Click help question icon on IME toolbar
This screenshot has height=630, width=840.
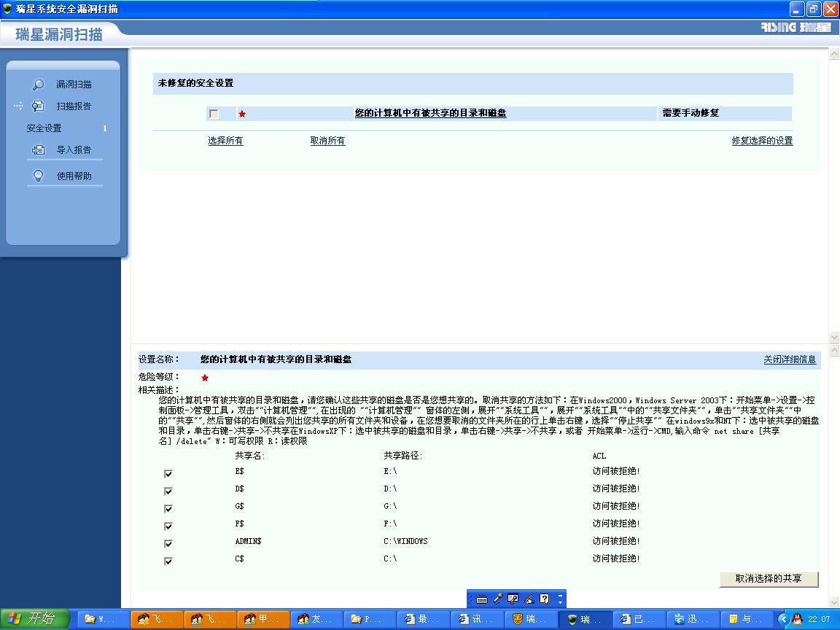[544, 599]
